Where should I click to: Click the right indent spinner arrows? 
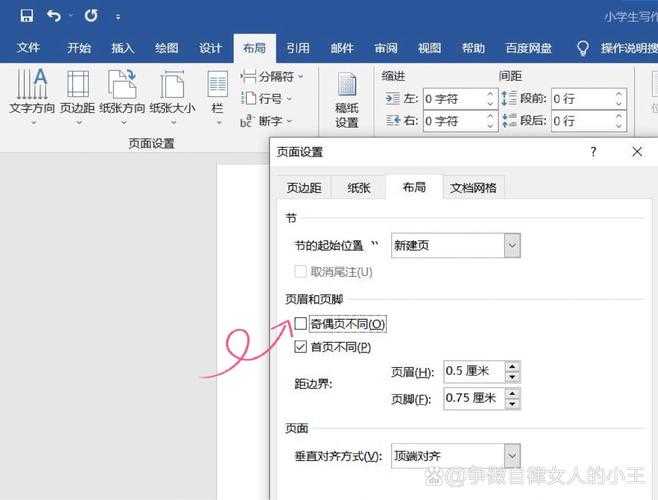pyautogui.click(x=490, y=121)
